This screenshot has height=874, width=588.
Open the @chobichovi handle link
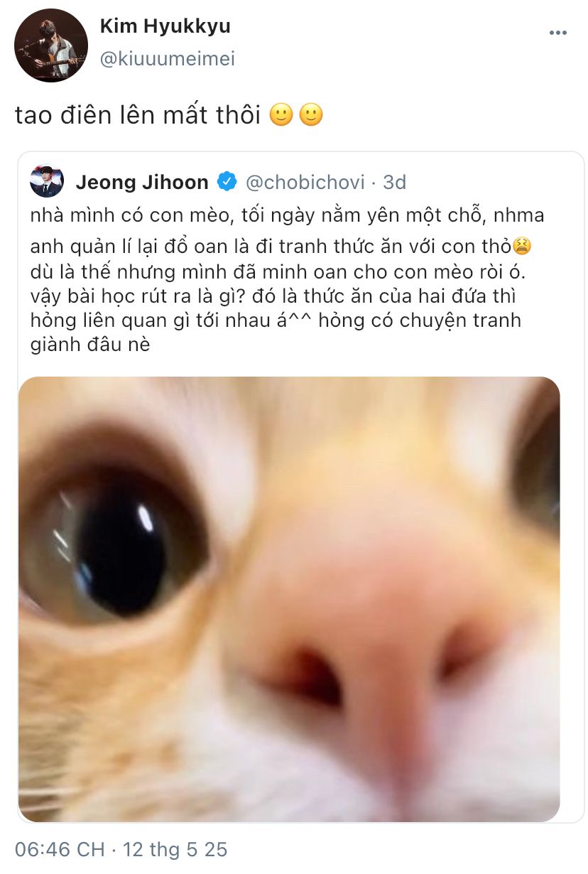point(305,183)
